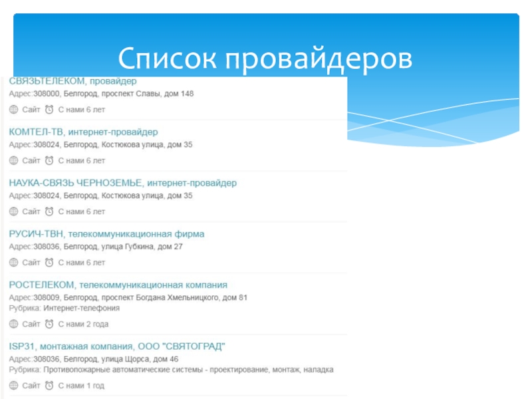
Task: Click the rubric text 'Интернет-телефония'
Action: point(81,308)
